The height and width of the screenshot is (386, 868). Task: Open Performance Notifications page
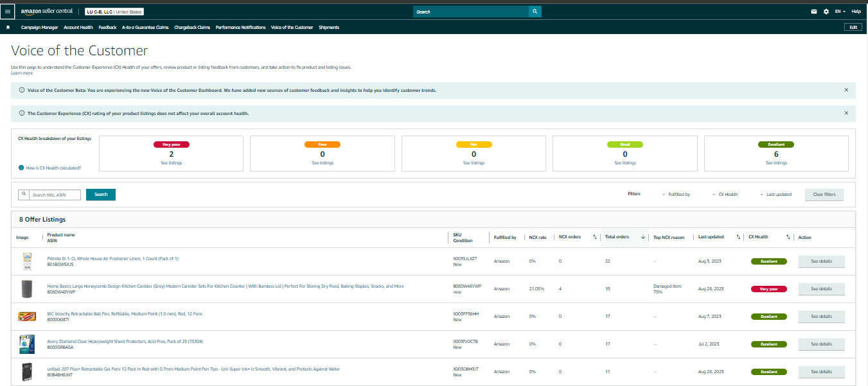click(241, 28)
